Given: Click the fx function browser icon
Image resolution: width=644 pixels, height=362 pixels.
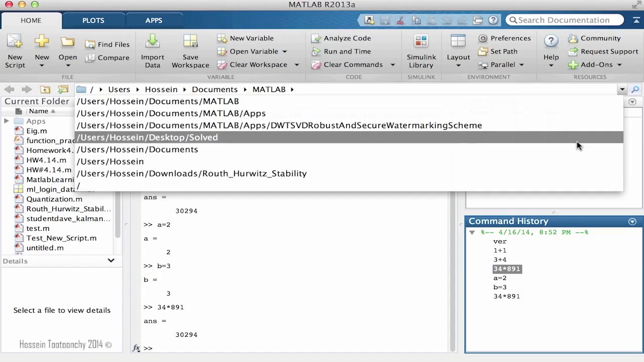Looking at the screenshot, I should point(136,348).
